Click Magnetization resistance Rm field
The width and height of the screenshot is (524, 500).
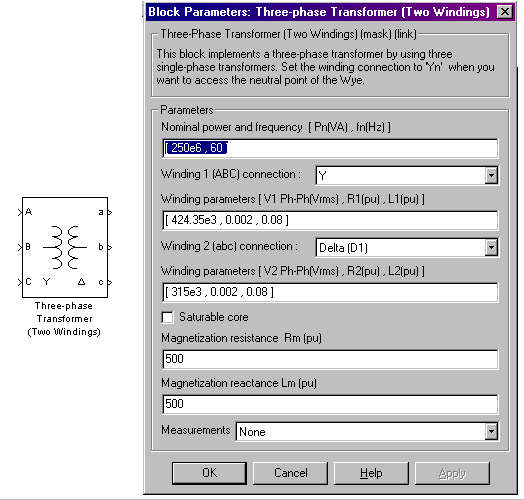330,359
